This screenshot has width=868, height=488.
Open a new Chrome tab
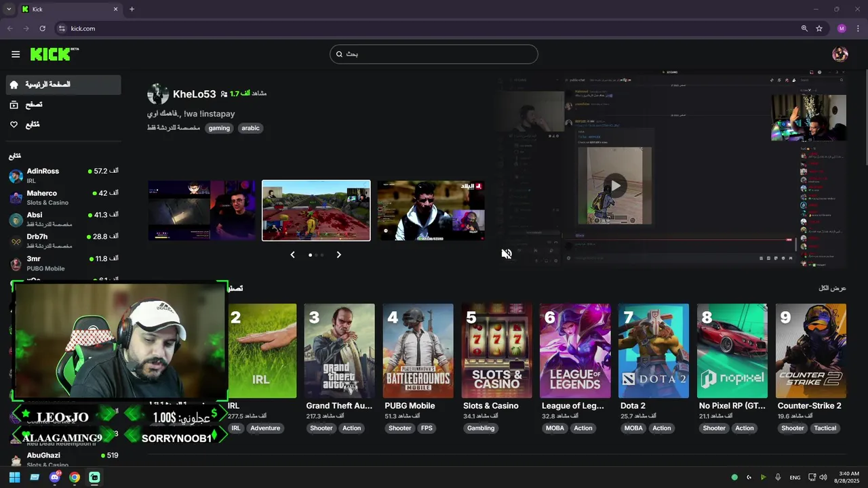coord(132,9)
